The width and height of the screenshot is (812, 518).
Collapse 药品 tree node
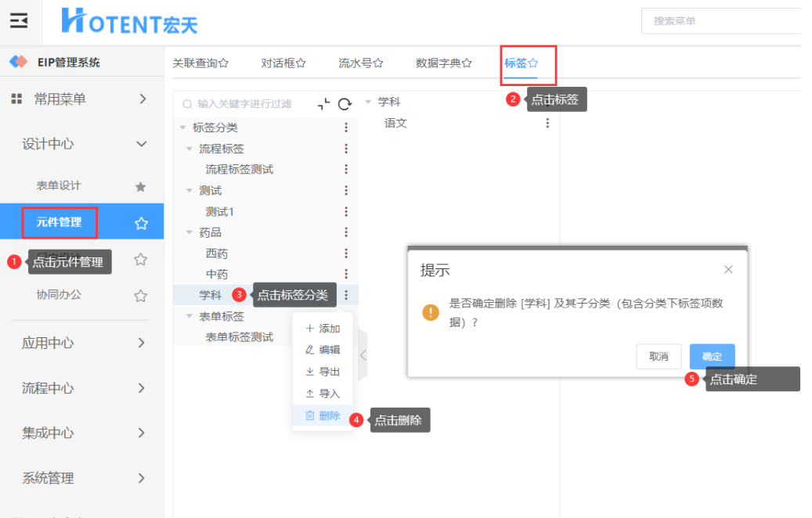tap(189, 232)
